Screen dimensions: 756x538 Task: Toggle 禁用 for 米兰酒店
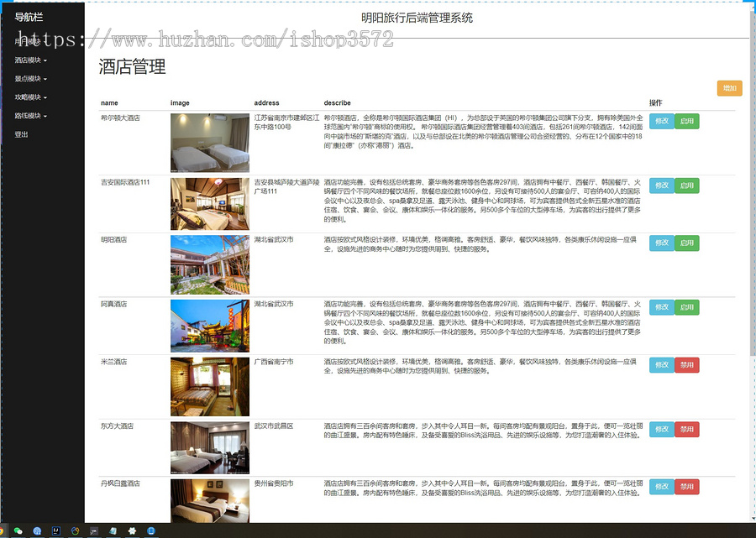click(686, 365)
